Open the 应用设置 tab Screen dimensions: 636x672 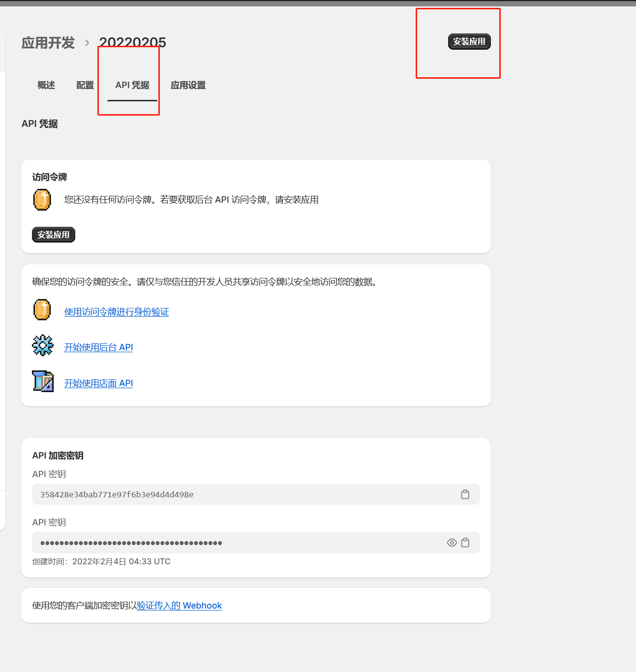[x=188, y=85]
